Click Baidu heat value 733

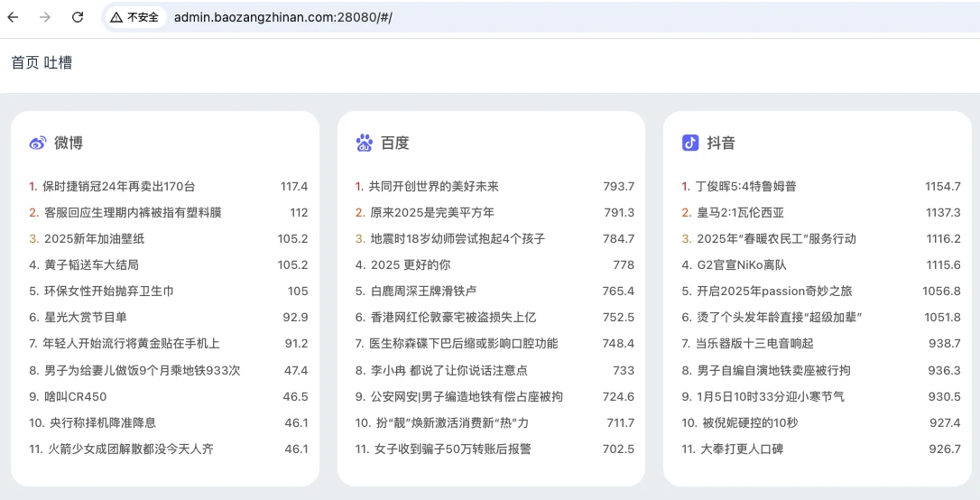(x=624, y=371)
